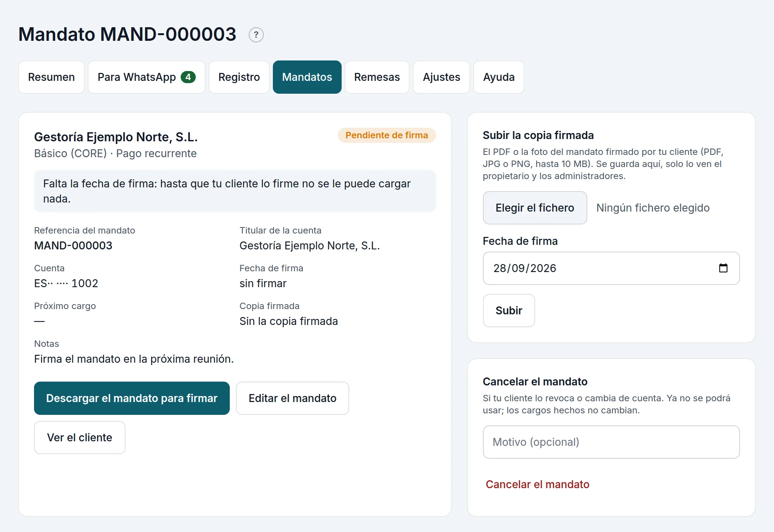The image size is (774, 532).
Task: Click the note 'Firma el mandato en la próxima reunión.'
Action: (134, 359)
